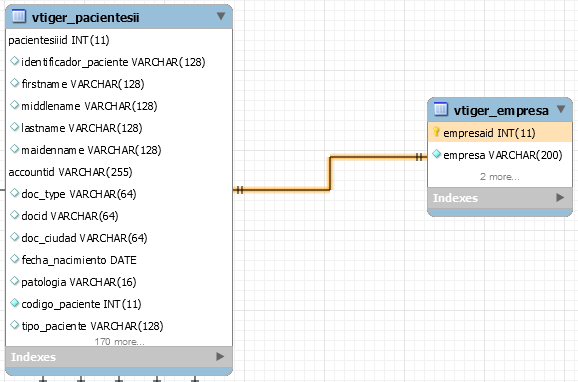Show the 170 more columns
Screen dimensions: 578x382
pos(119,341)
